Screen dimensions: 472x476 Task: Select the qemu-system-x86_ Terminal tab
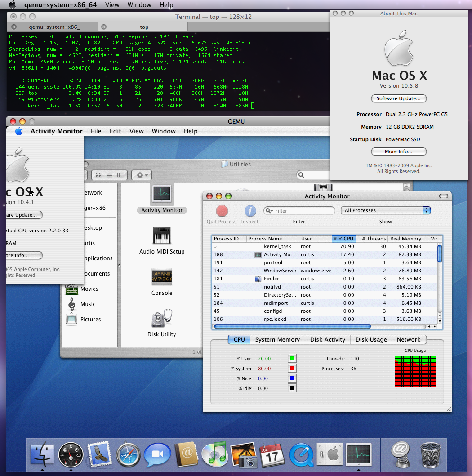pyautogui.click(x=53, y=27)
